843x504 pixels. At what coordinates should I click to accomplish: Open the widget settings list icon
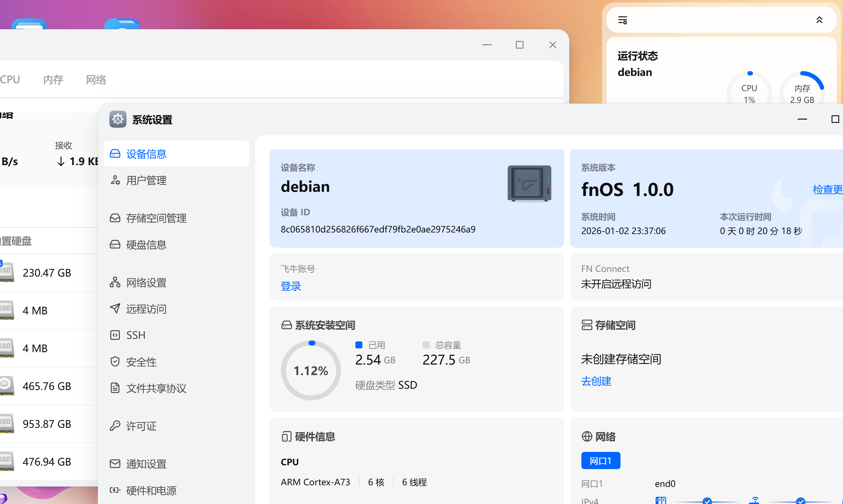point(622,20)
